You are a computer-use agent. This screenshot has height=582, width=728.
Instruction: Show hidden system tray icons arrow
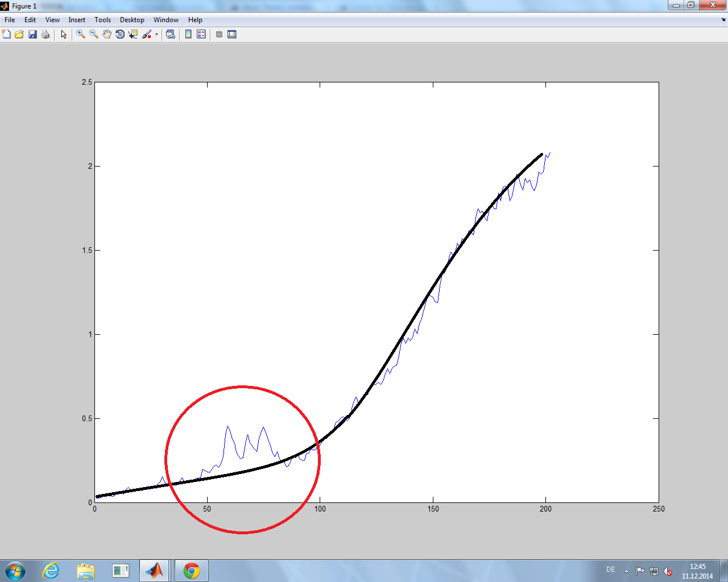pos(626,571)
